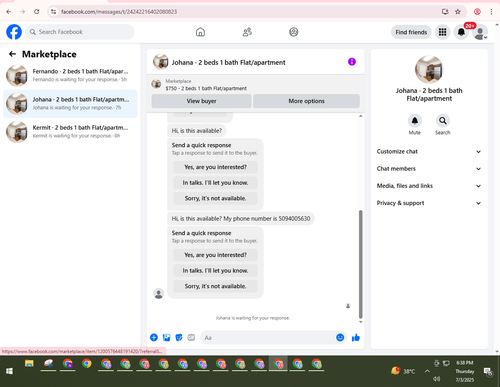Focus the Search Facebook field
Screen dimensions: 500x387
click(80, 32)
